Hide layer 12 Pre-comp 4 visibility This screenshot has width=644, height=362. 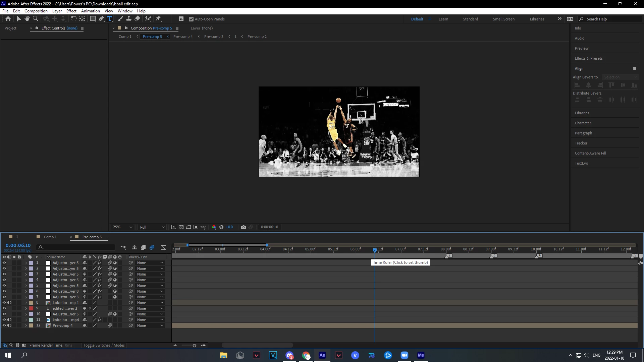(x=4, y=325)
